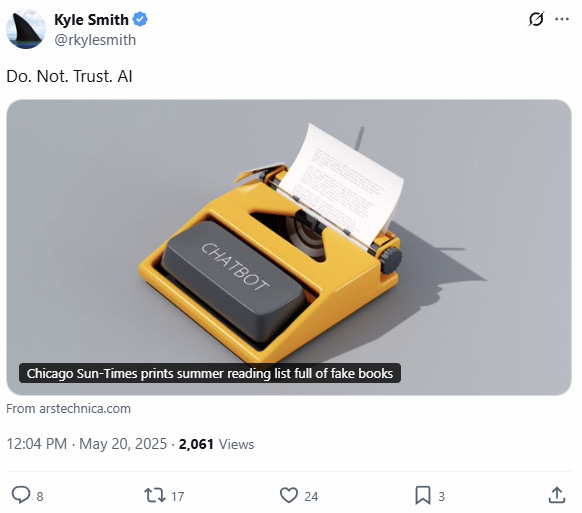The image size is (582, 513).
Task: View the 2,061 Views analytics
Action: coord(216,444)
